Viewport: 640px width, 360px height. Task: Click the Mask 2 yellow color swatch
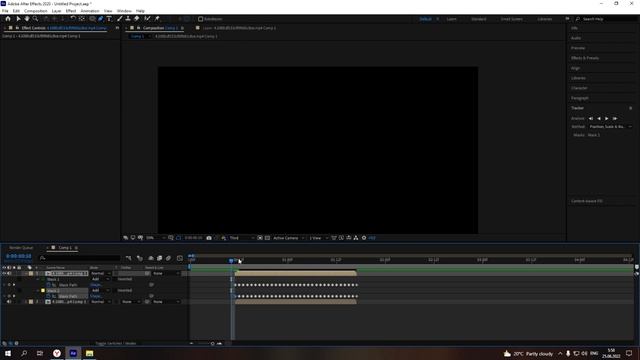point(43,291)
